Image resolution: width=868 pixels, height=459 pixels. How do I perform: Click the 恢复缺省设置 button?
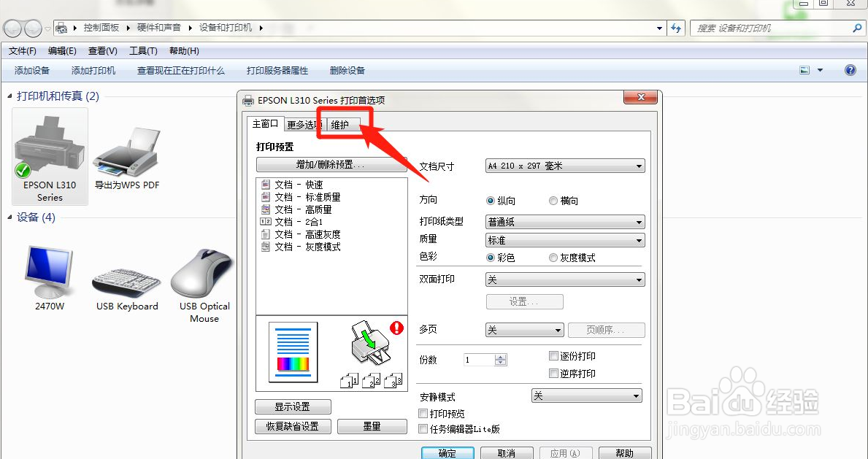pos(293,426)
